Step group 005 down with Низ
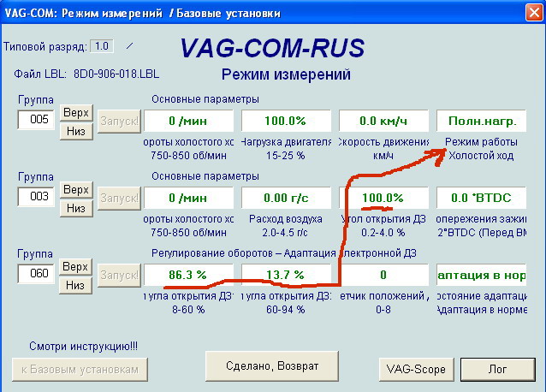 coord(76,132)
